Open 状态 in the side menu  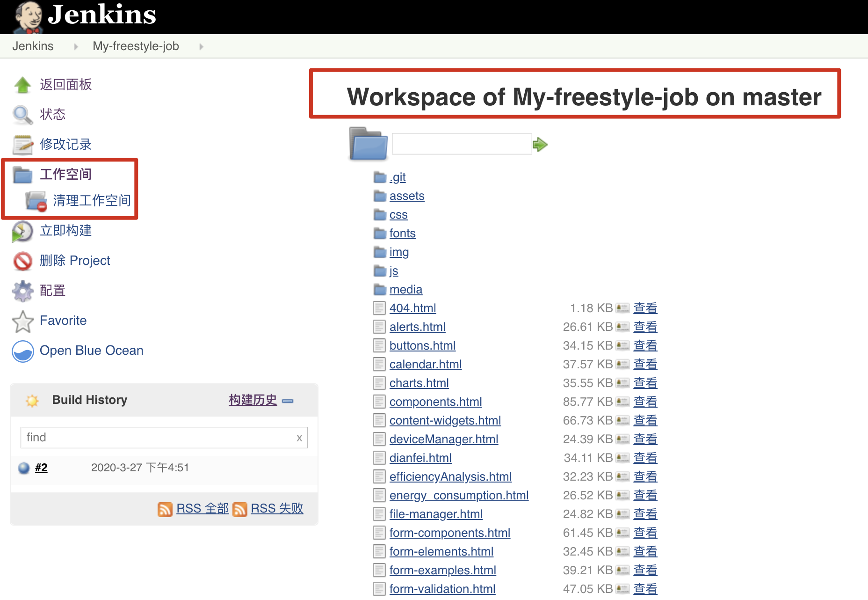[53, 115]
